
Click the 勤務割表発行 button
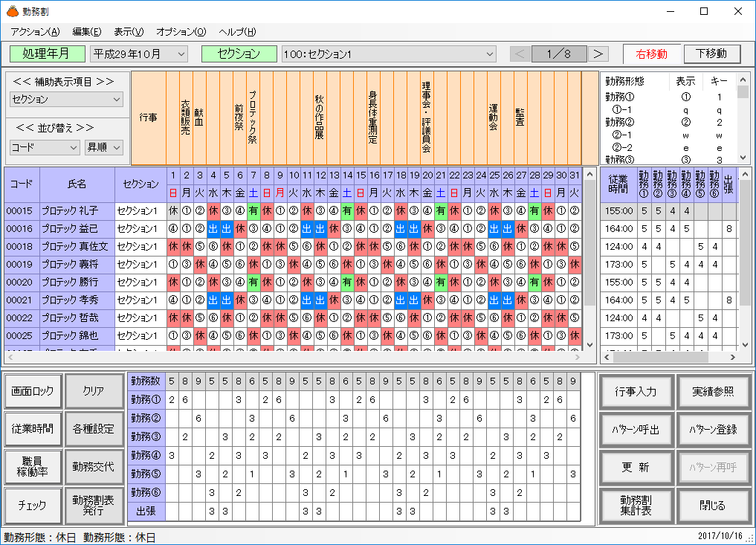pos(93,505)
